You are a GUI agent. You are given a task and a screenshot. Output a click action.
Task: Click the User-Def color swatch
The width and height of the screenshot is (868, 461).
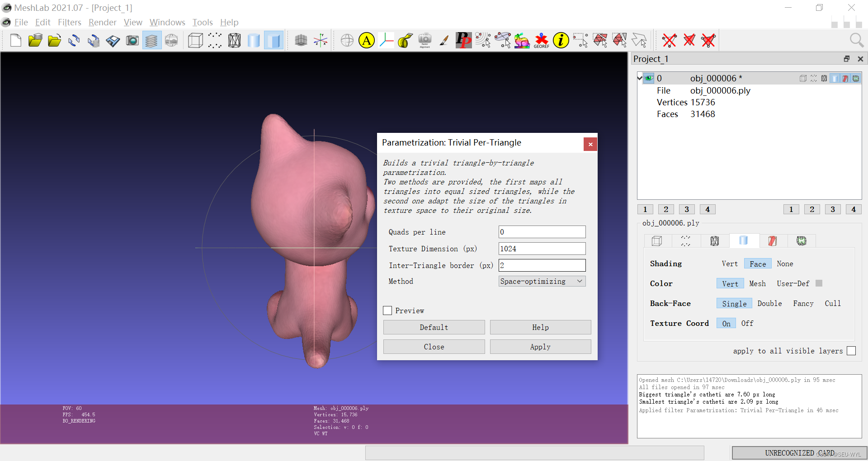(819, 283)
